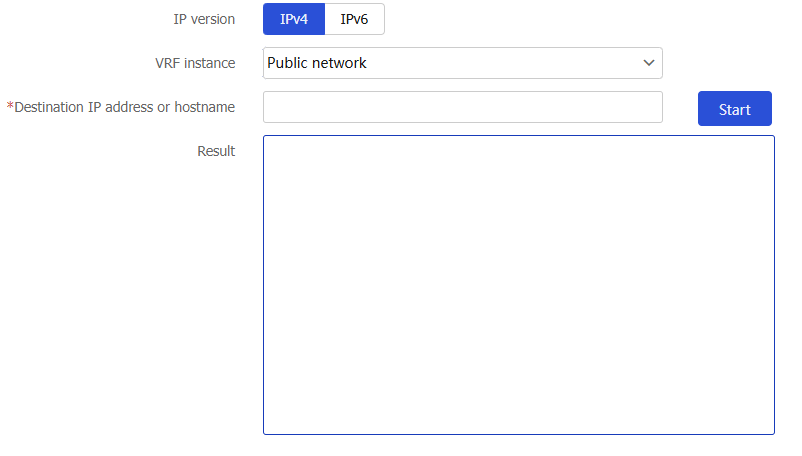Choose IPv6 in the IP version selector
The image size is (802, 456).
pos(354,19)
